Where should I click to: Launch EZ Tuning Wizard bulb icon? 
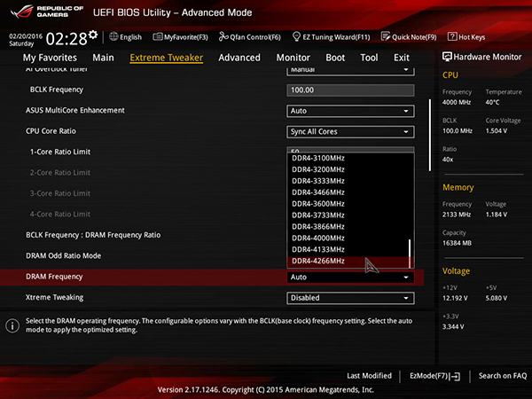click(x=296, y=36)
